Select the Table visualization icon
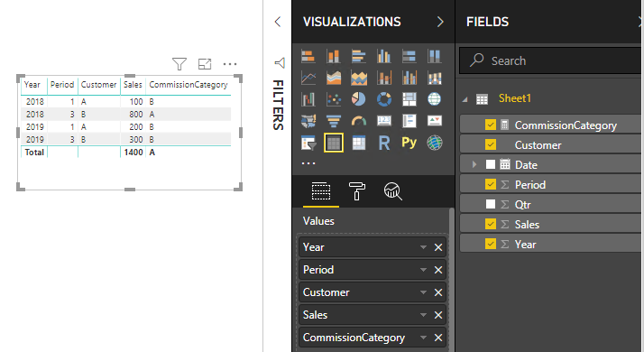Screen dimensions: 644x352 click(334, 143)
